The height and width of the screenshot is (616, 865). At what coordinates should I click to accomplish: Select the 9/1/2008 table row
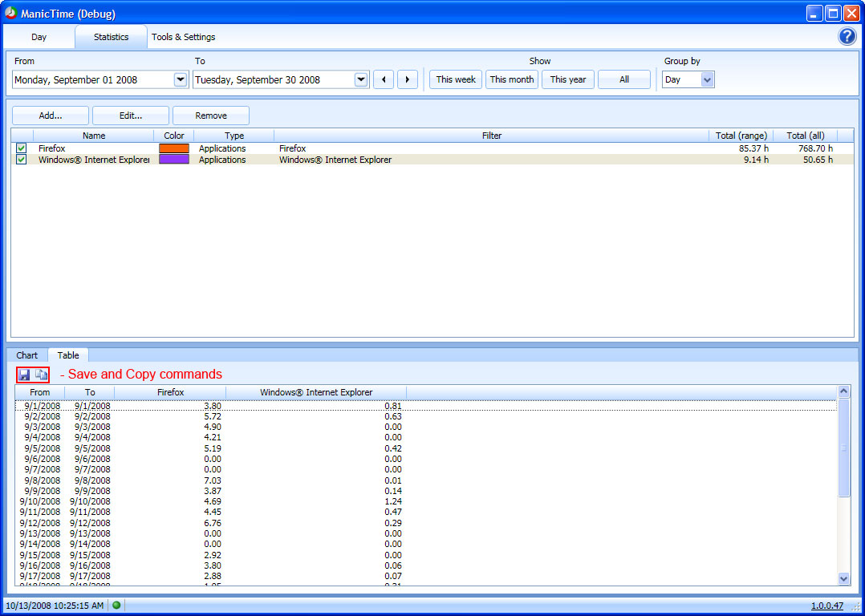coord(426,406)
